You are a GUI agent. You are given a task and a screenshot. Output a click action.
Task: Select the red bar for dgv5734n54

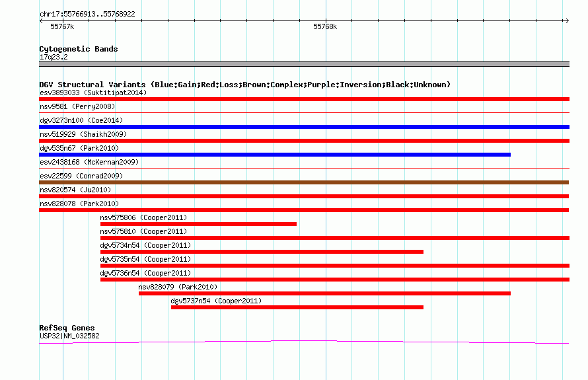click(262, 252)
